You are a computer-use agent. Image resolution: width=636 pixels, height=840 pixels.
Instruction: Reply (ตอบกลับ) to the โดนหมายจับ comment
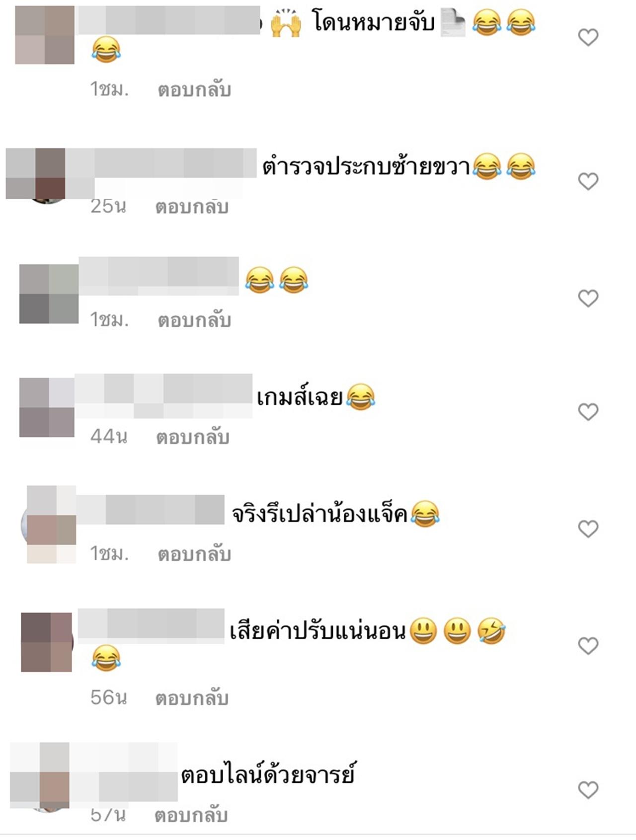[x=194, y=90]
